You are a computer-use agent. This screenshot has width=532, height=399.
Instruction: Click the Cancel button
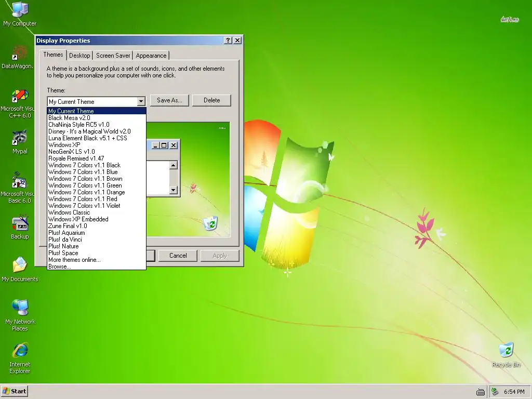[x=178, y=256]
